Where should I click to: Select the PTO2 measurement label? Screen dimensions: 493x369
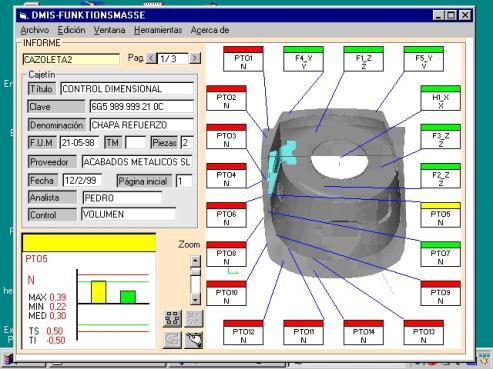[x=226, y=98]
